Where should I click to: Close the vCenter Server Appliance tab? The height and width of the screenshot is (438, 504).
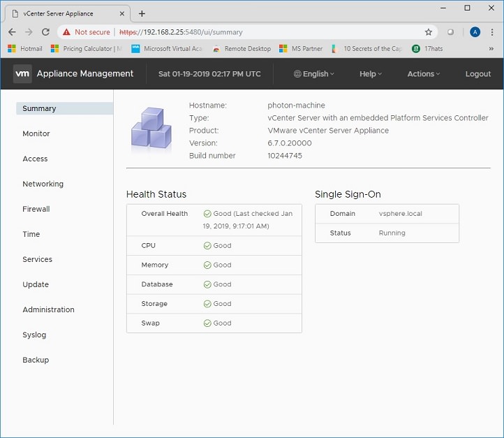click(x=122, y=13)
